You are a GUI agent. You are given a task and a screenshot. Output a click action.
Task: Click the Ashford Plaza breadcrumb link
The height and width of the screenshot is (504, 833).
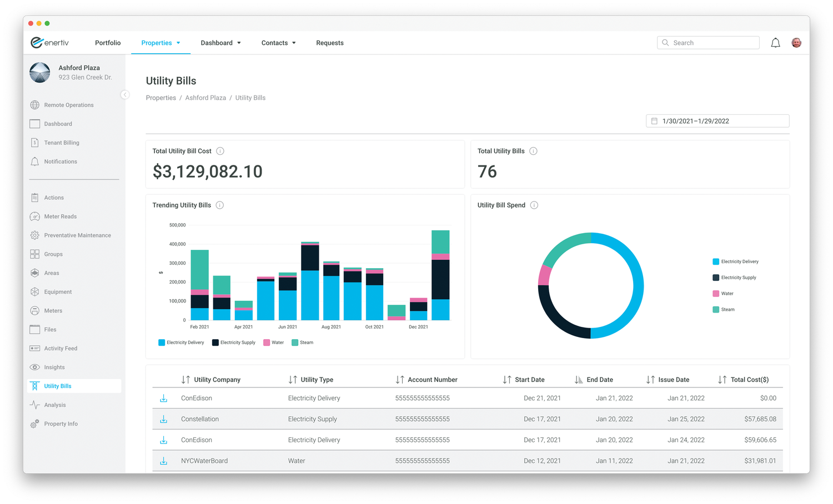[x=205, y=98]
